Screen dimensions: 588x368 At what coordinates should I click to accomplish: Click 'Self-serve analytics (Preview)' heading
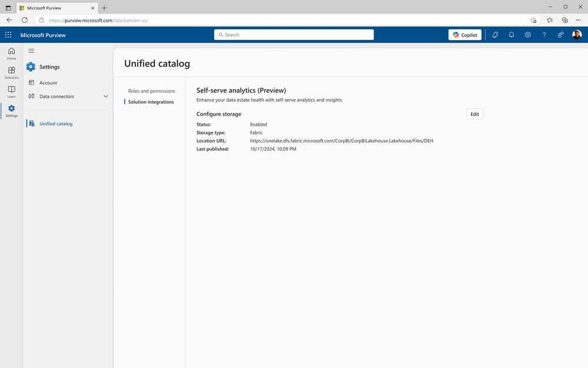pos(241,90)
